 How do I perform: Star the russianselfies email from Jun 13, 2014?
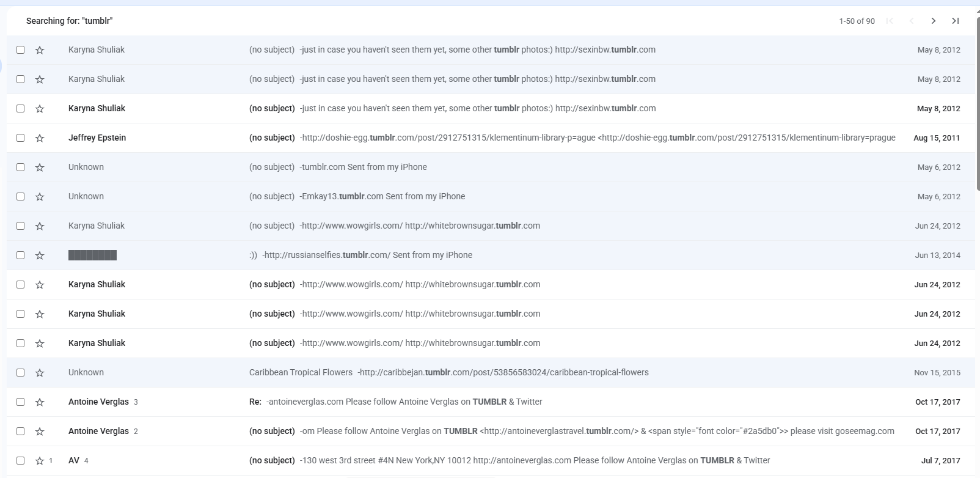tap(40, 256)
